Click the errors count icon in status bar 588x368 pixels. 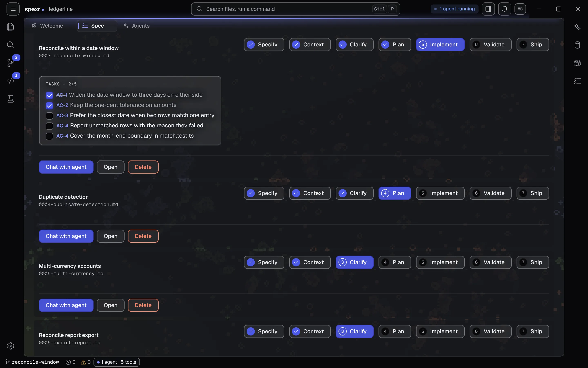tap(71, 362)
